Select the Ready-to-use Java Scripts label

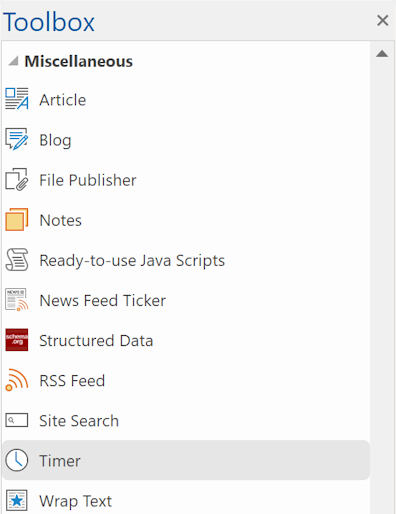click(132, 260)
